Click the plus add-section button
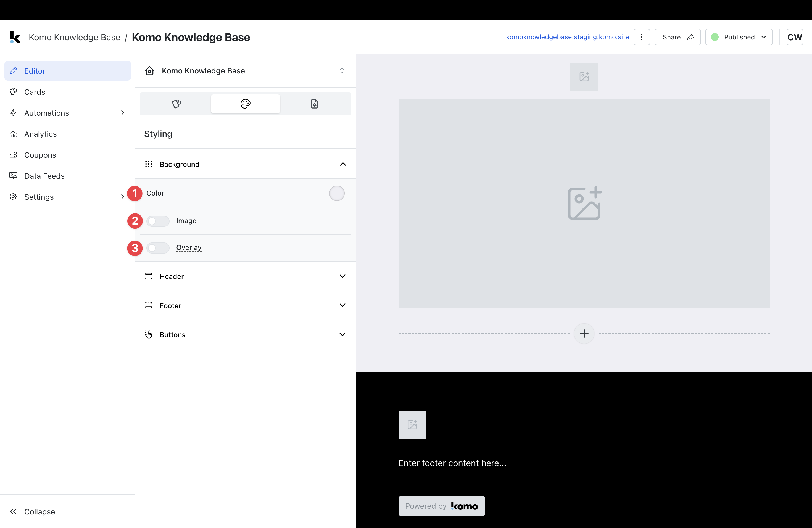 [x=584, y=334]
